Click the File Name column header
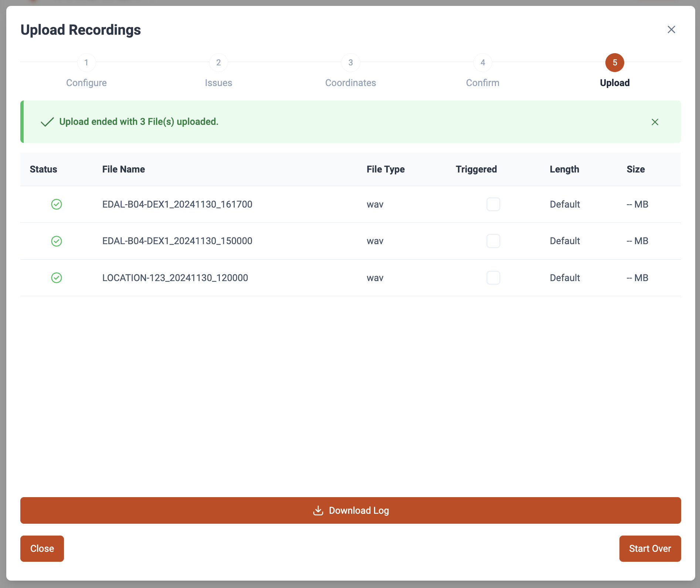The image size is (700, 588). (123, 169)
